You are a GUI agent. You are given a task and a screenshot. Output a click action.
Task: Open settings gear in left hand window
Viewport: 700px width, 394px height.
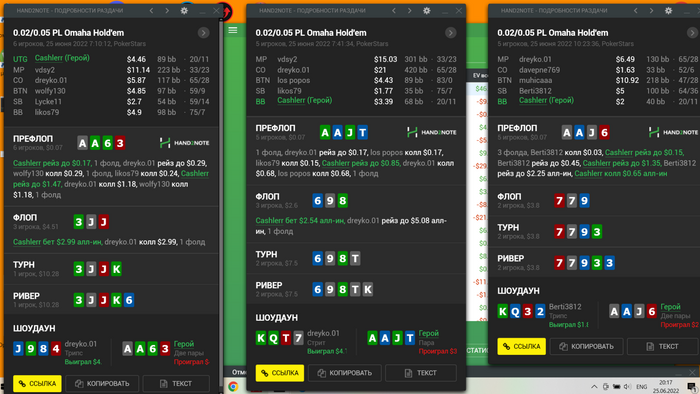click(x=184, y=10)
